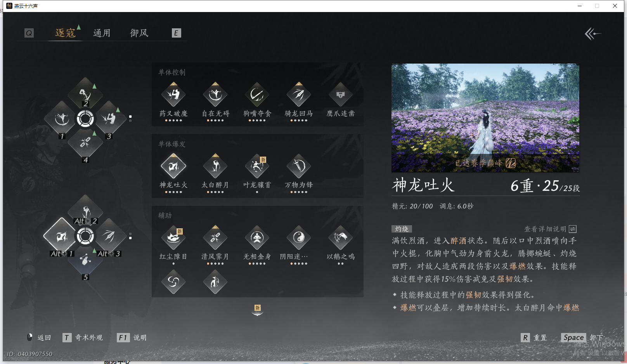Open the new 红尘障目 support skill
The width and height of the screenshot is (627, 364).
pyautogui.click(x=173, y=237)
